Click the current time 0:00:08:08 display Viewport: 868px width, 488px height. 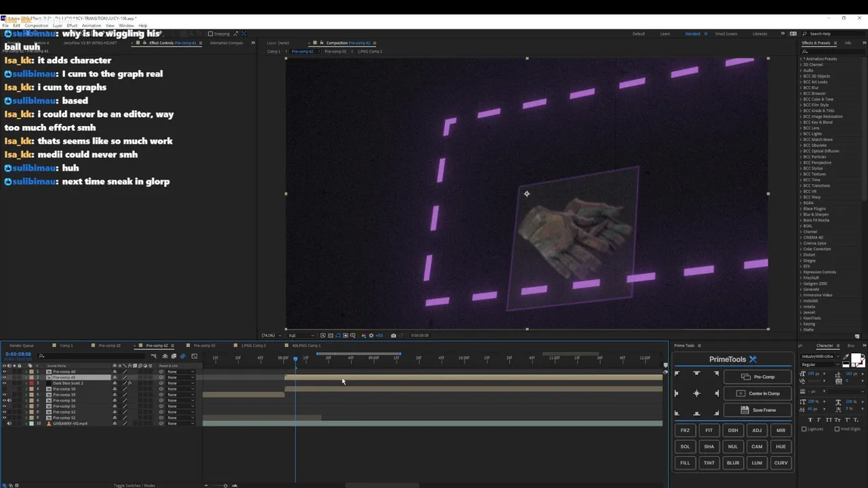pyautogui.click(x=18, y=354)
